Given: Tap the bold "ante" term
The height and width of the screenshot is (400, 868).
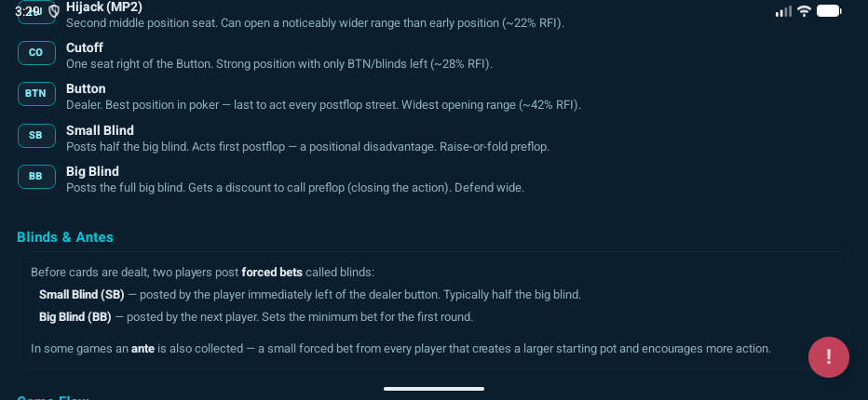Looking at the screenshot, I should point(143,349).
